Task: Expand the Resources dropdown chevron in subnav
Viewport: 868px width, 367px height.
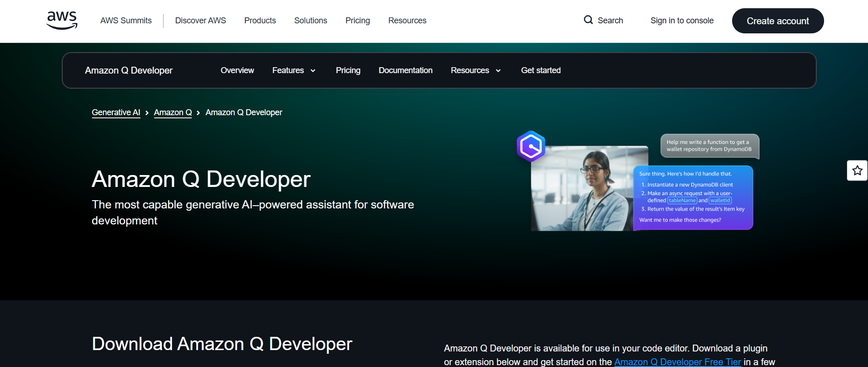Action: tap(498, 71)
